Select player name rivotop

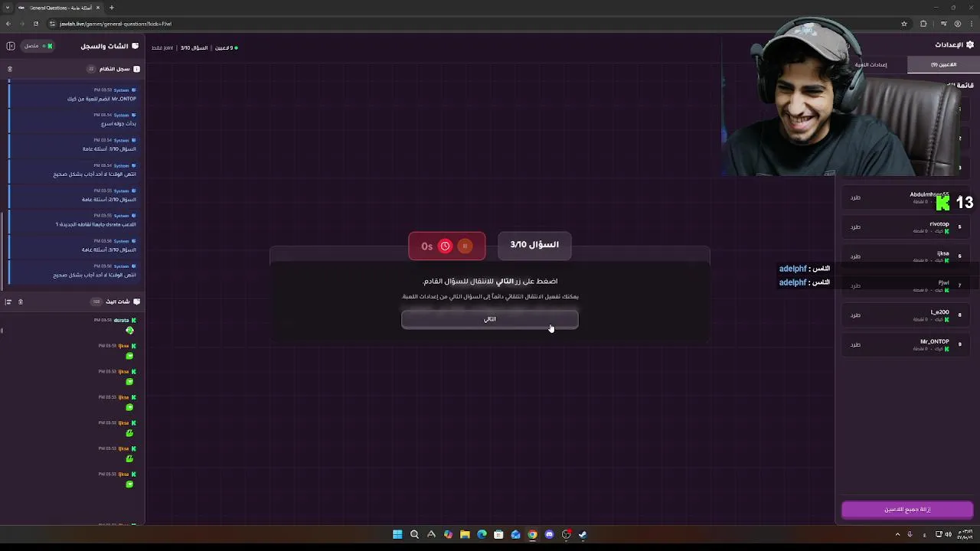939,224
